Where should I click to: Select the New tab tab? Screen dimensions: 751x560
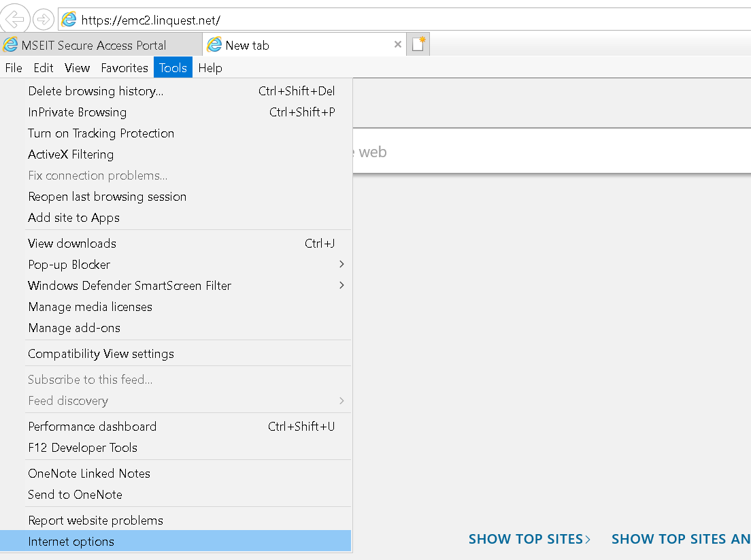click(305, 44)
